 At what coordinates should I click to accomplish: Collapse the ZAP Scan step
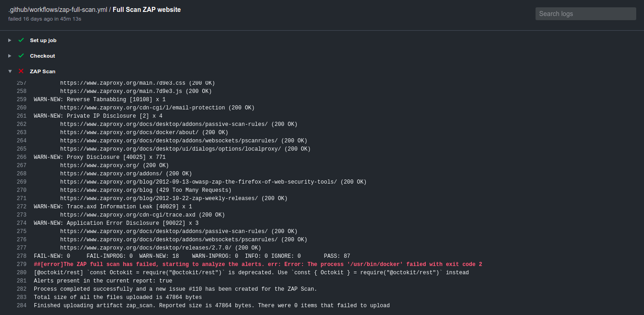(10, 71)
